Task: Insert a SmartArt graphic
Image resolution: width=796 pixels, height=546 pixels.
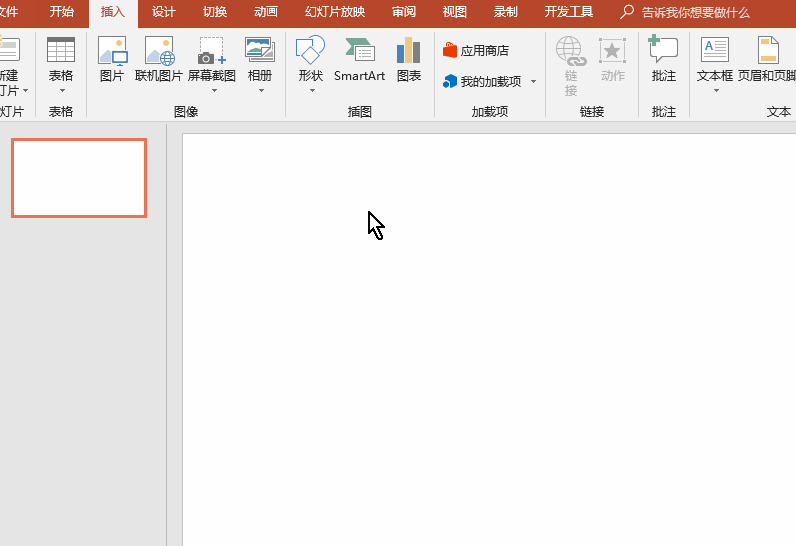Action: (359, 50)
